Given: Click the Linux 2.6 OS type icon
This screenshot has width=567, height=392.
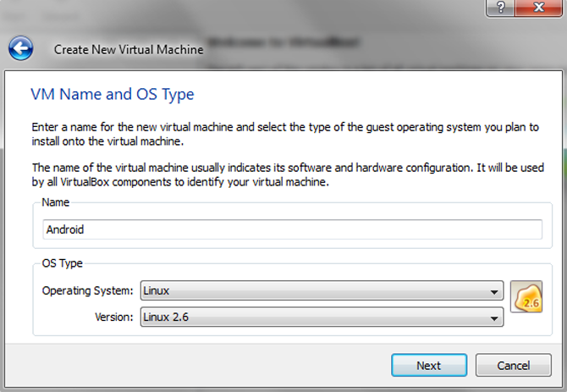Looking at the screenshot, I should (526, 296).
